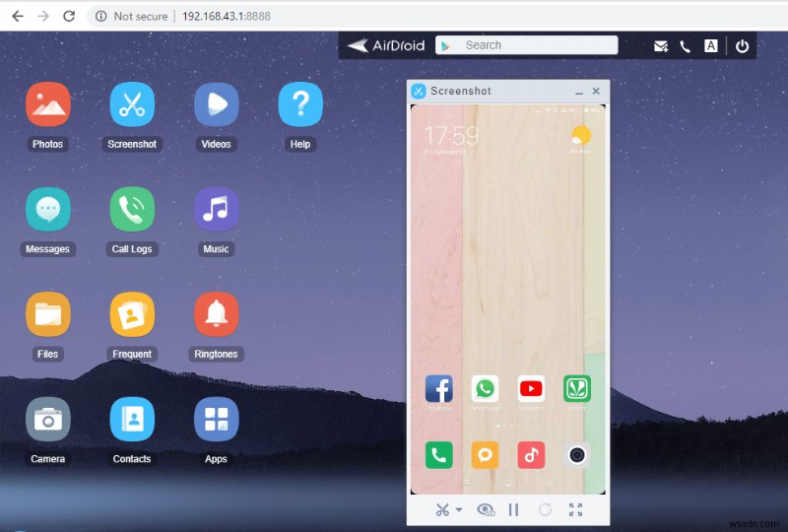Open the Frequent contacts icon
The height and width of the screenshot is (532, 788).
point(132,314)
